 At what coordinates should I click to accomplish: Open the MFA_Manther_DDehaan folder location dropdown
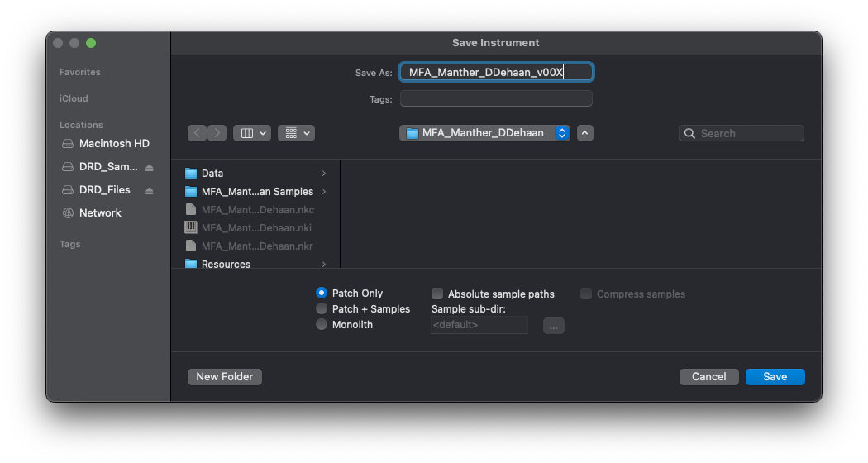[x=484, y=133]
